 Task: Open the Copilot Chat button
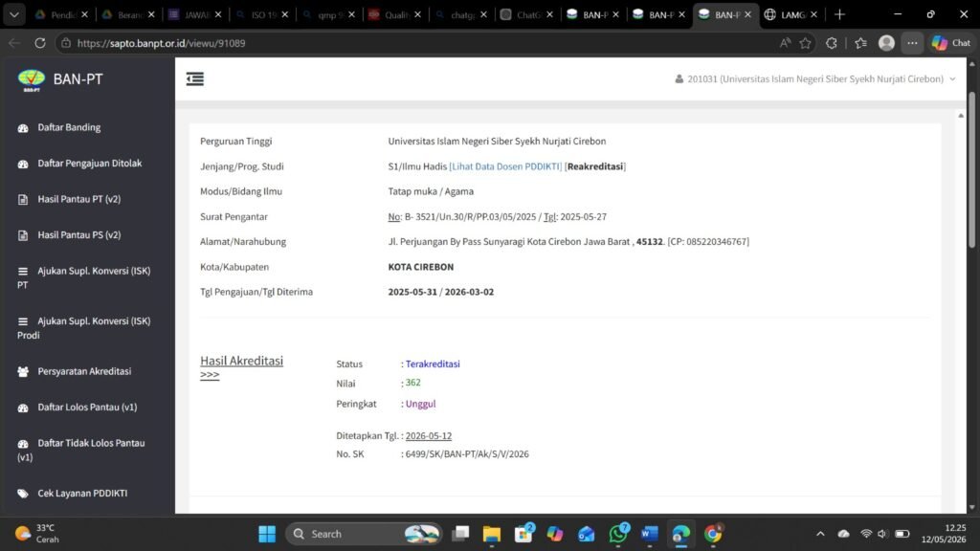(x=952, y=43)
